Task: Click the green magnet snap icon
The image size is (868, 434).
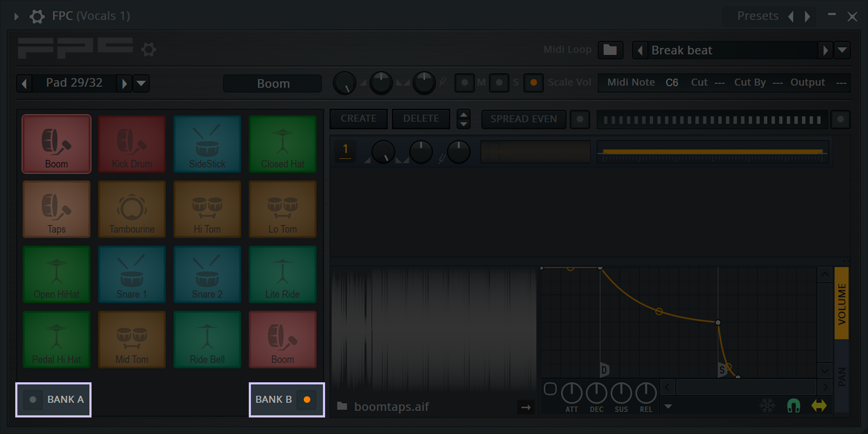Action: 793,406
